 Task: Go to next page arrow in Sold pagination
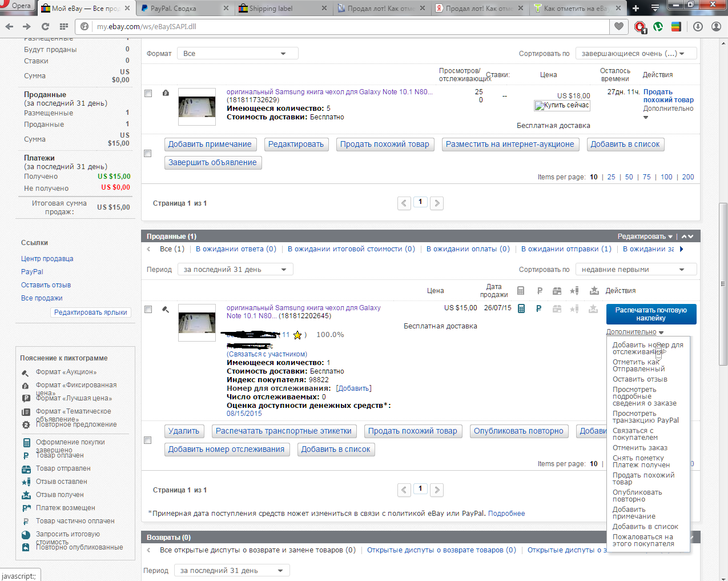click(x=437, y=490)
